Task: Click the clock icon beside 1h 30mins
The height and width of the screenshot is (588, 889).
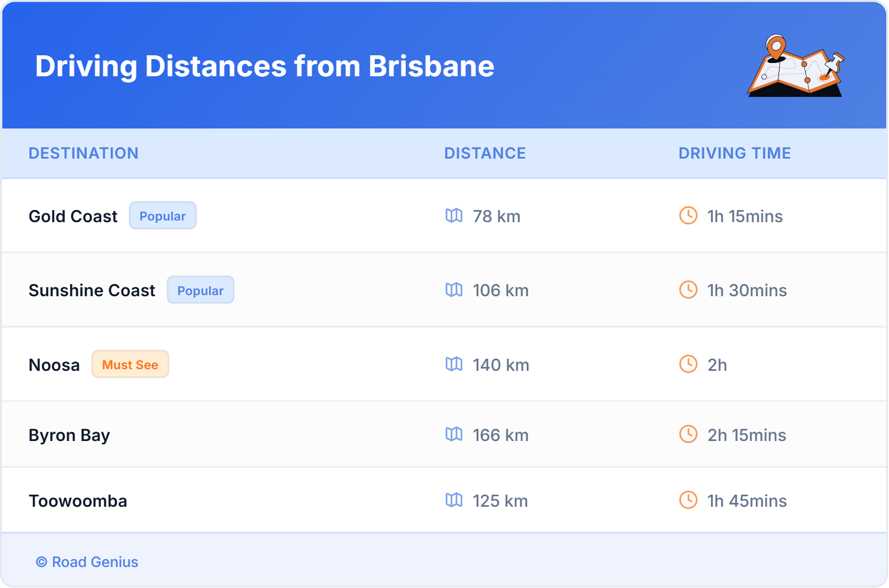Action: point(688,290)
